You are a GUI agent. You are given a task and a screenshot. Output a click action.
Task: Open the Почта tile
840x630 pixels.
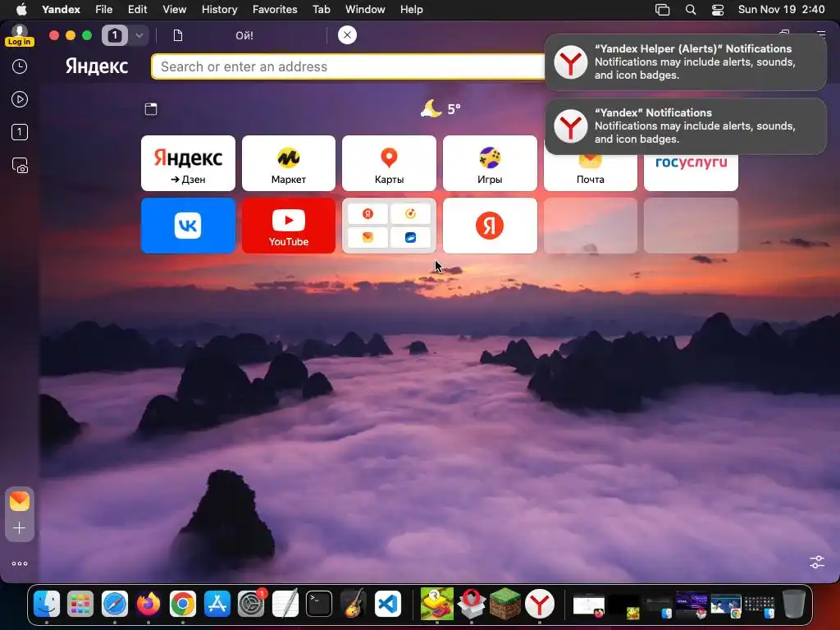click(591, 172)
